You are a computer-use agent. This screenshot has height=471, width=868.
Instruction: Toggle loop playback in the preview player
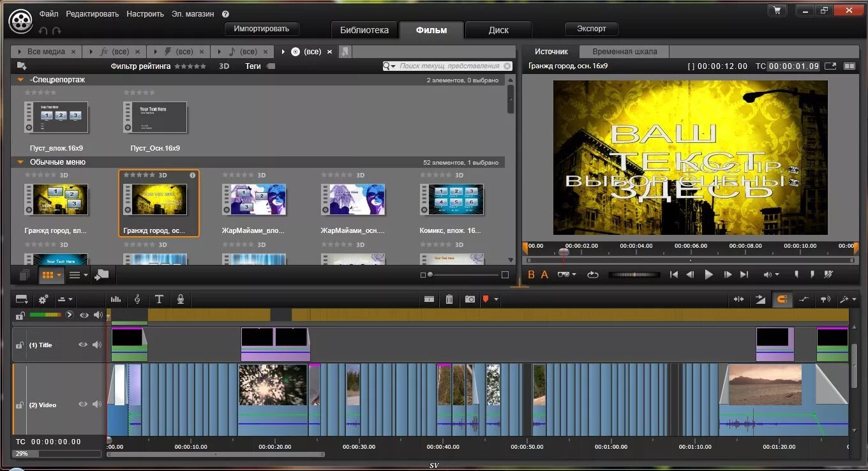pos(593,274)
